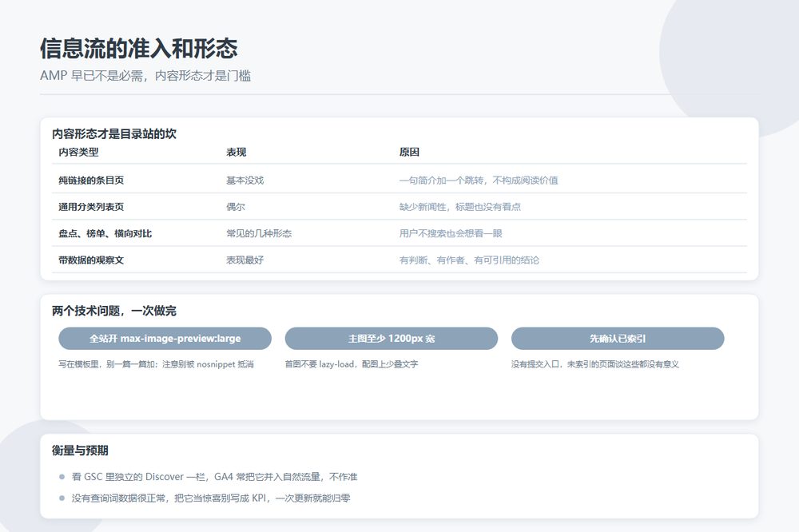The image size is (799, 532).
Task: Select the row label 盘点、榜单、横向对比
Action: click(105, 233)
